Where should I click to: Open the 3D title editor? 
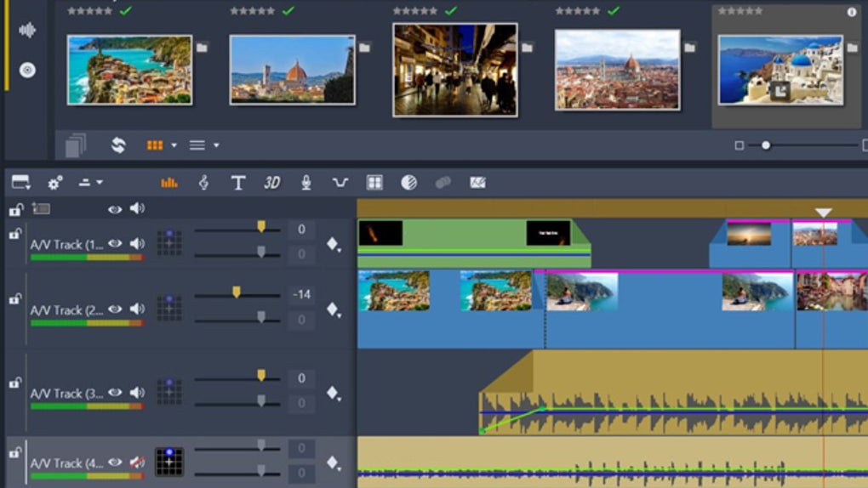click(x=271, y=183)
